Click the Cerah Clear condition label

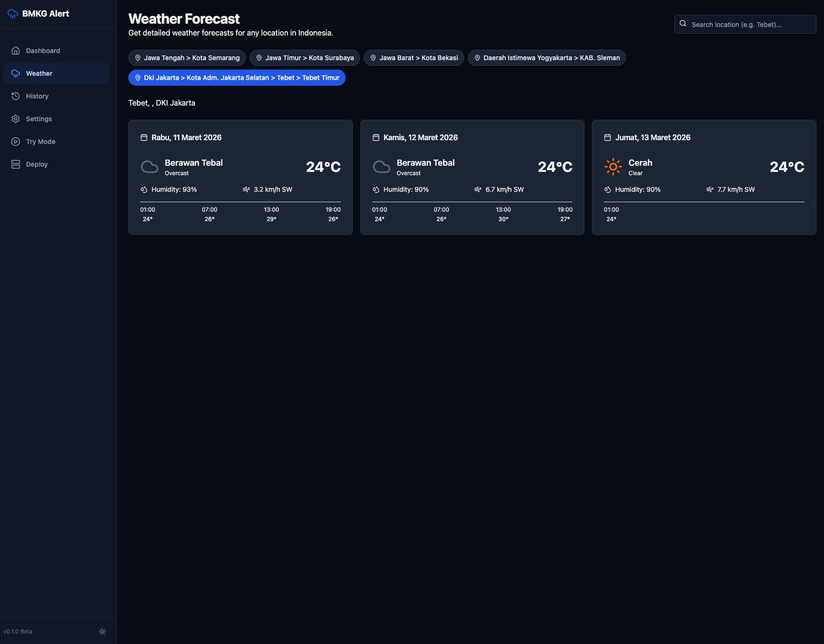click(x=641, y=167)
